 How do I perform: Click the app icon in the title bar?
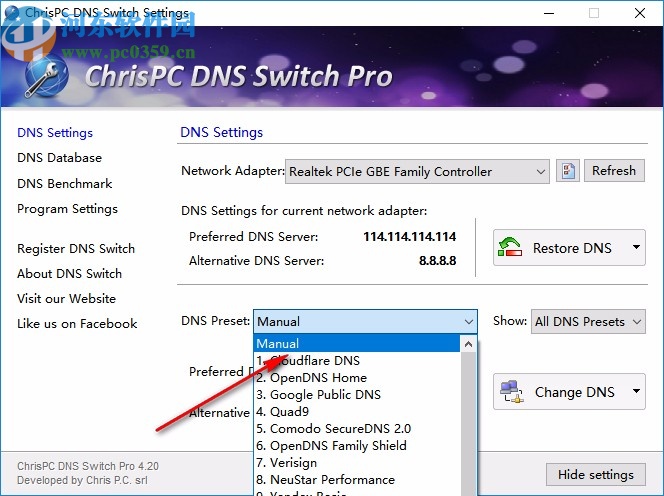click(x=12, y=13)
